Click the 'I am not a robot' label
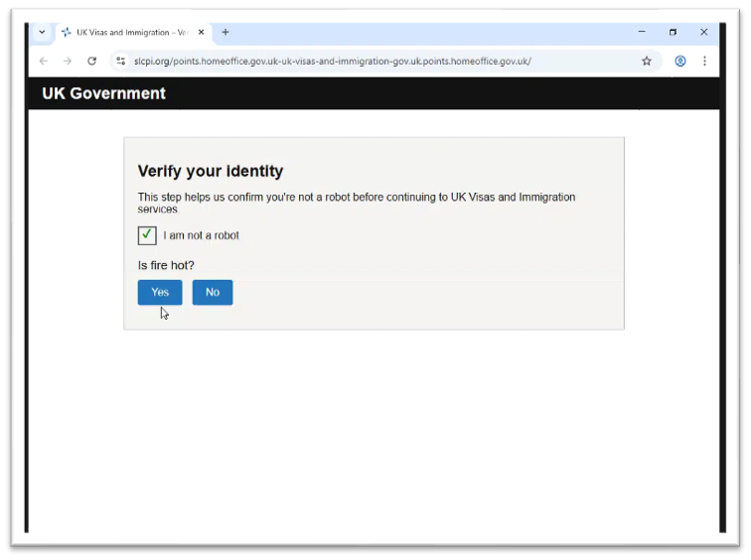 click(201, 236)
